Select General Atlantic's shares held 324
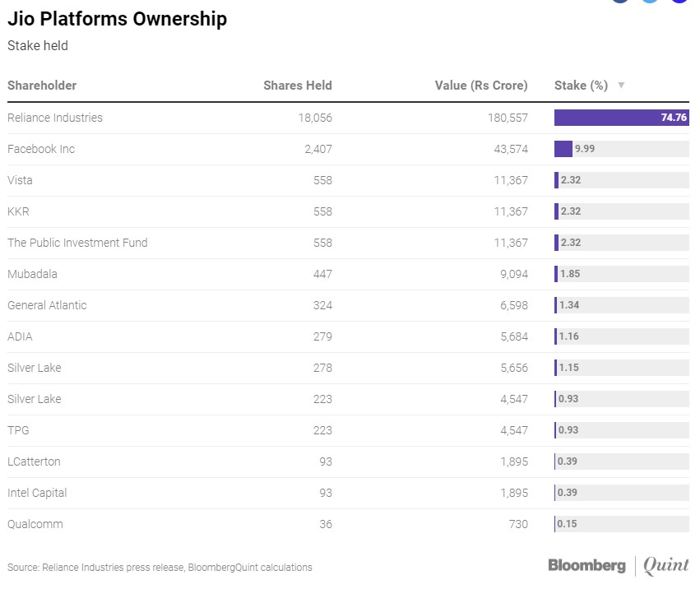Screen dimensions: 700x589 tap(322, 305)
